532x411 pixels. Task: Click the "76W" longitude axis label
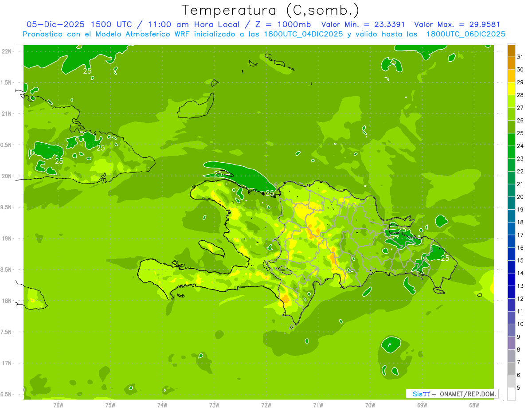(59, 405)
